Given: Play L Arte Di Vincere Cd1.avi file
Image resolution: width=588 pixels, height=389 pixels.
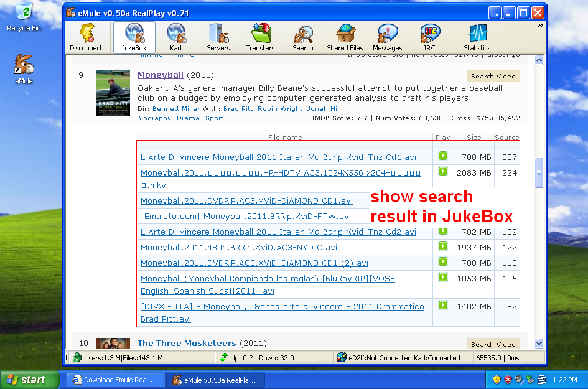Looking at the screenshot, I should [x=443, y=156].
